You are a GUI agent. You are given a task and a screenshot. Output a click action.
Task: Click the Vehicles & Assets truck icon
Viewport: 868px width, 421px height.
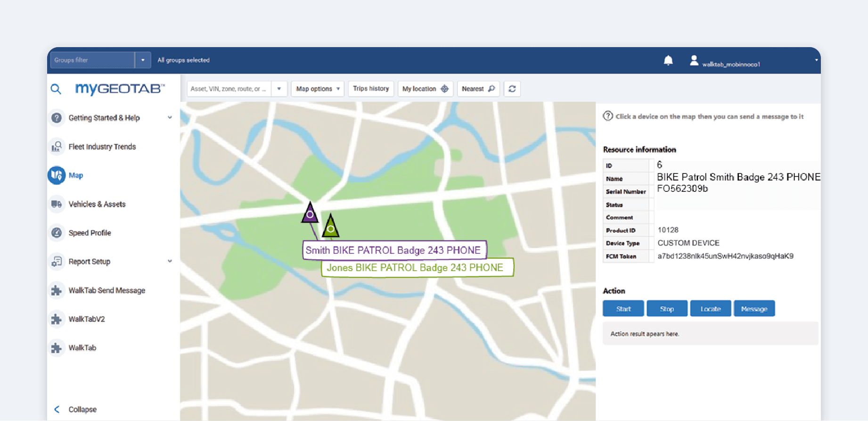coord(57,204)
